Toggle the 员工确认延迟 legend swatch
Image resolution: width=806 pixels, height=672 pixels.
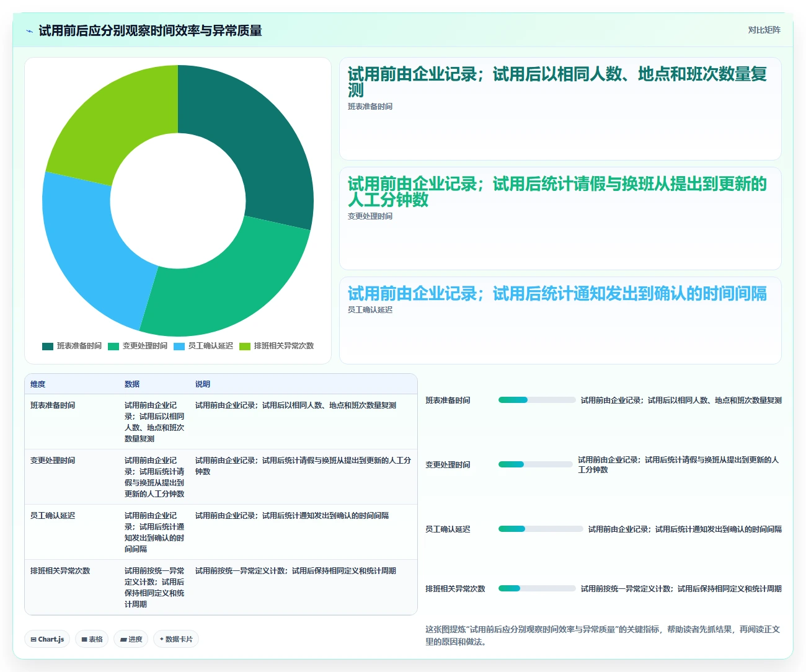179,346
